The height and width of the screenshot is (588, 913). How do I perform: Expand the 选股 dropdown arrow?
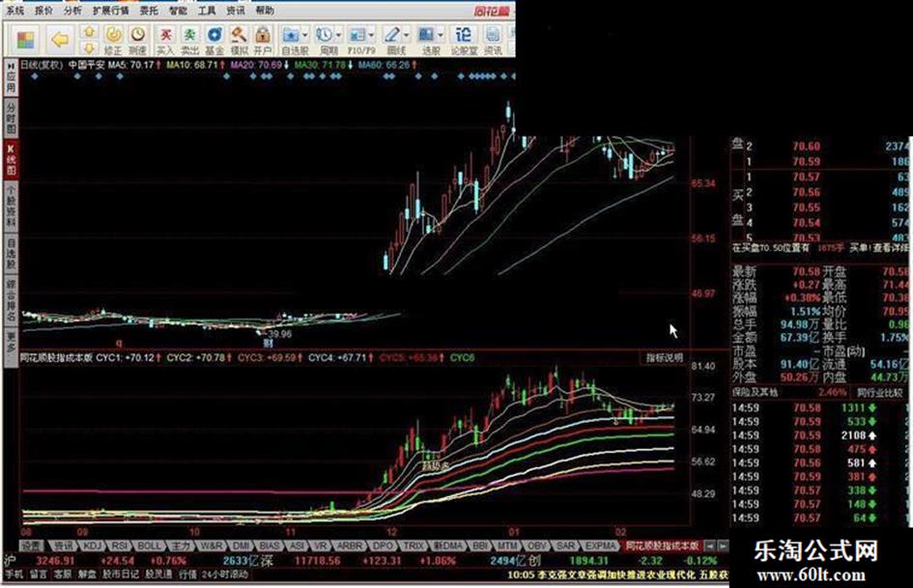441,36
